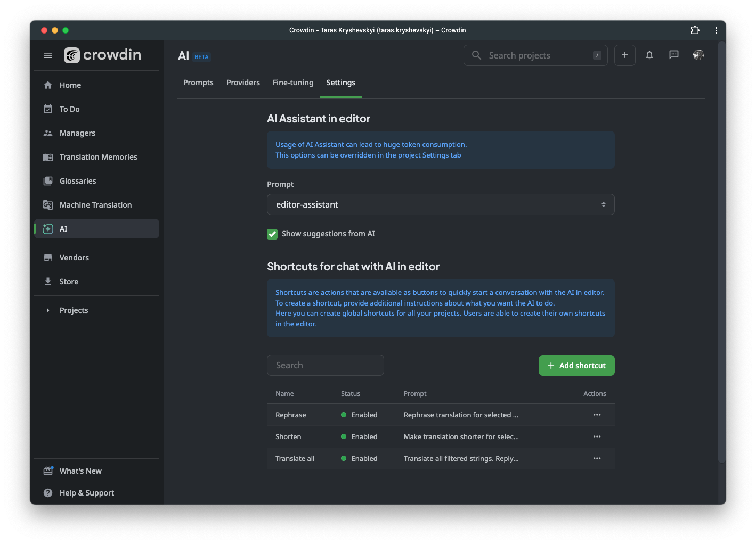Click the browser extensions puzzle icon
Image resolution: width=756 pixels, height=544 pixels.
coord(695,30)
